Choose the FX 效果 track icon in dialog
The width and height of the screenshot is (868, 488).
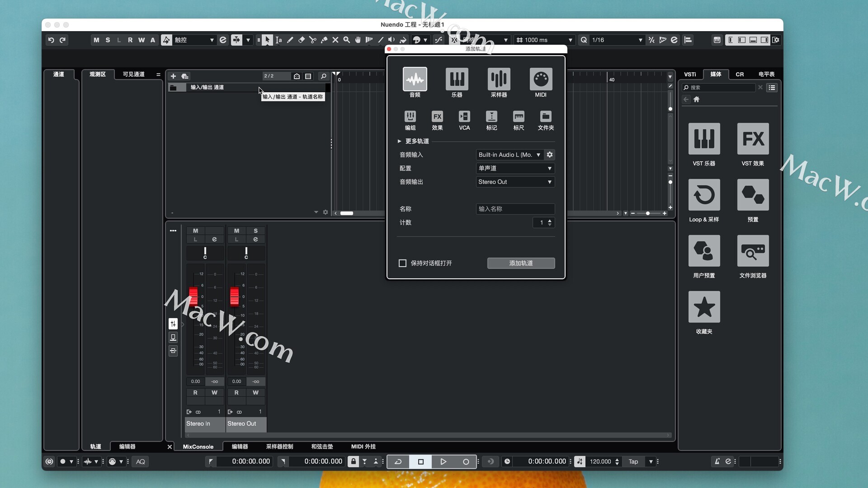point(437,117)
